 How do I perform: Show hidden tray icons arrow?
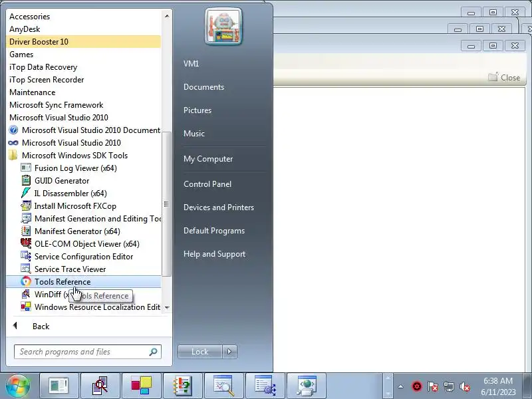tap(401, 386)
